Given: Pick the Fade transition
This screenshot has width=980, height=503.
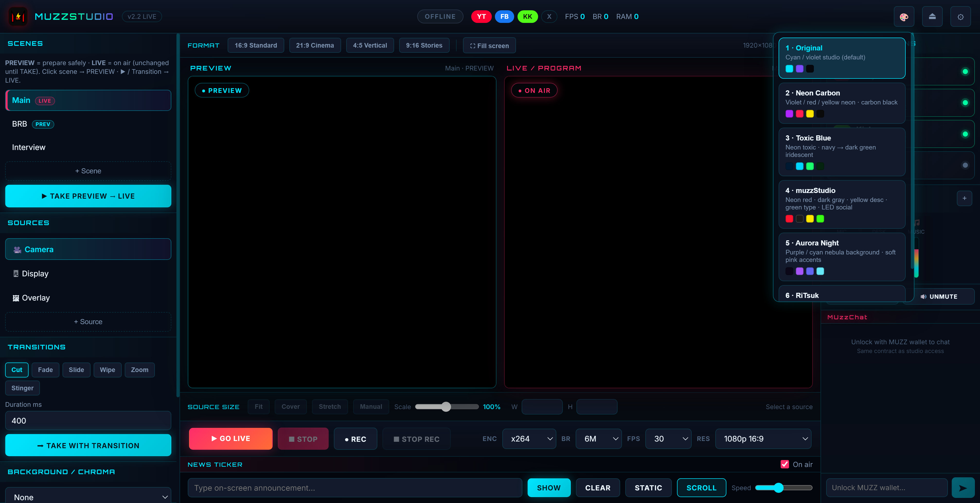Looking at the screenshot, I should click(45, 370).
